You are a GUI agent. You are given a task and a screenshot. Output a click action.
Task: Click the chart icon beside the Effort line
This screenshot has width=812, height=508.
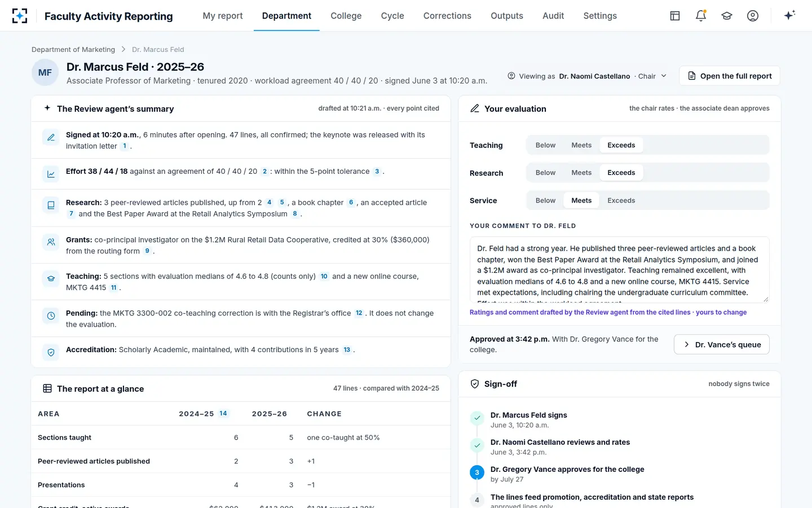click(51, 174)
